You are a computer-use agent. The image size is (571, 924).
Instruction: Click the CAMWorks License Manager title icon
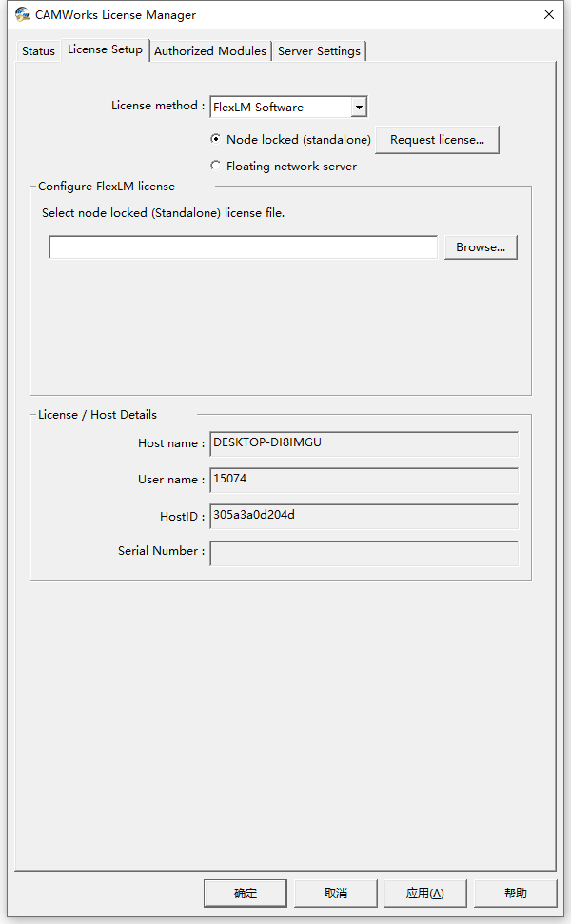click(x=23, y=14)
